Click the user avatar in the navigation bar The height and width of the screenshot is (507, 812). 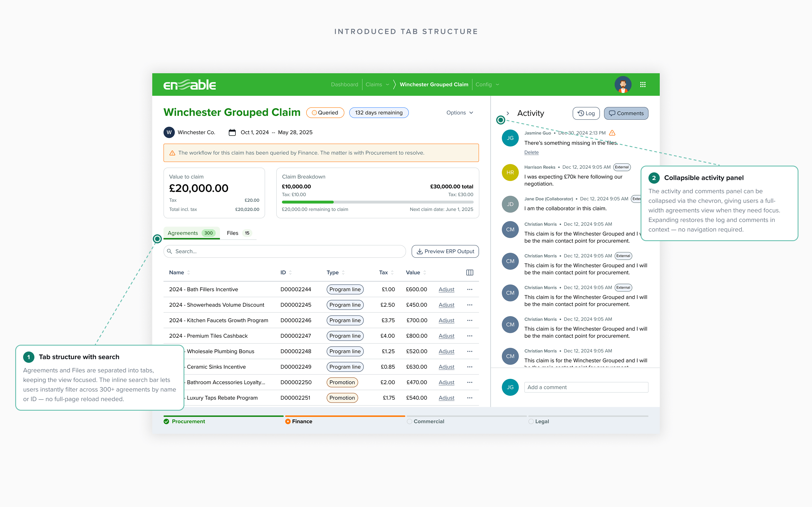(623, 84)
